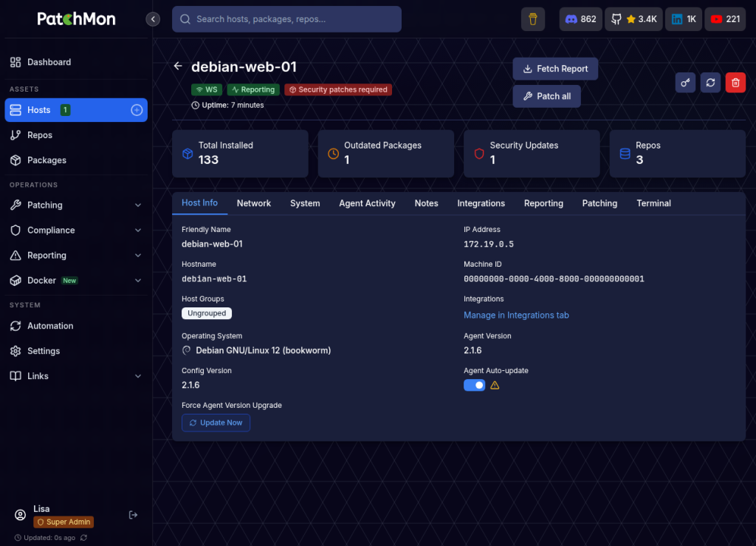Click the Total Installed package cube icon
Screen dimensions: 756x546
pos(188,154)
